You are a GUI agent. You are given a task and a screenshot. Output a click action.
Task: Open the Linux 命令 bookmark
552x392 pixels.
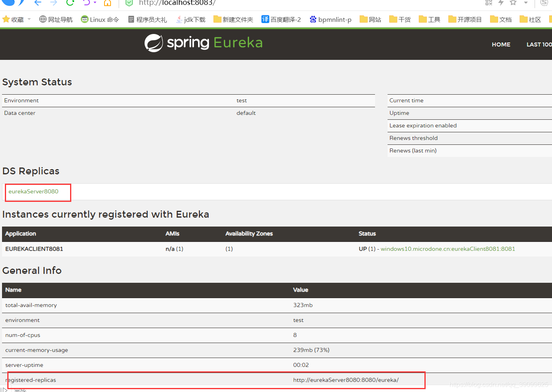coord(100,19)
